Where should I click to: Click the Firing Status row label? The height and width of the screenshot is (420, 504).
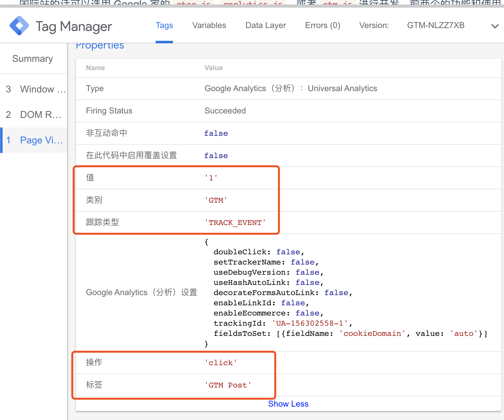(x=109, y=111)
